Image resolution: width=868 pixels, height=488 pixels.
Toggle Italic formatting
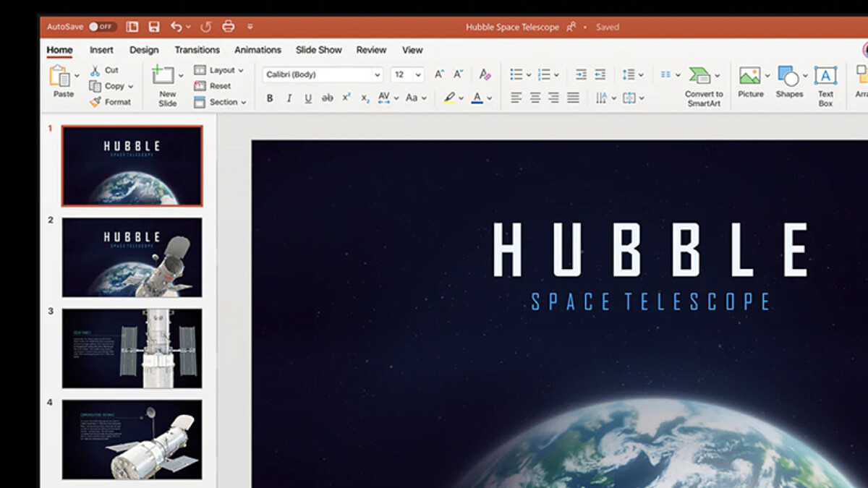[289, 98]
